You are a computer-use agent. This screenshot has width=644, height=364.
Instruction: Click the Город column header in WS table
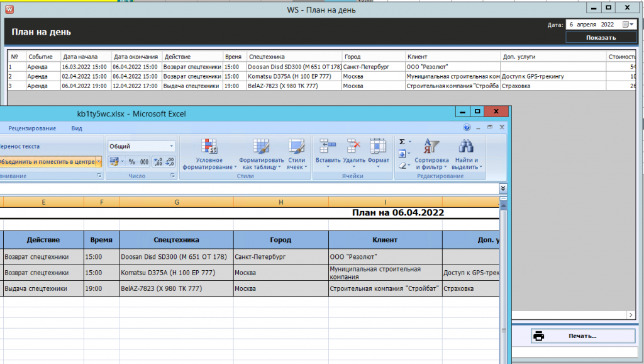coord(374,57)
